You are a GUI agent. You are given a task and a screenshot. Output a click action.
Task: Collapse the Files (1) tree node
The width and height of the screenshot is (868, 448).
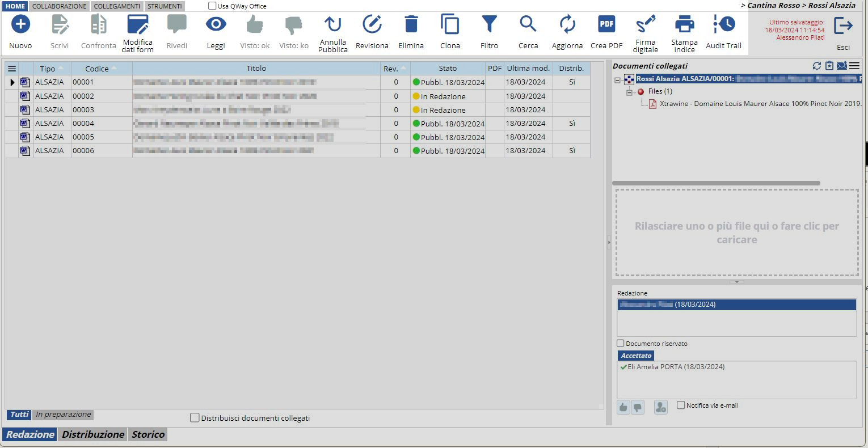(x=629, y=92)
